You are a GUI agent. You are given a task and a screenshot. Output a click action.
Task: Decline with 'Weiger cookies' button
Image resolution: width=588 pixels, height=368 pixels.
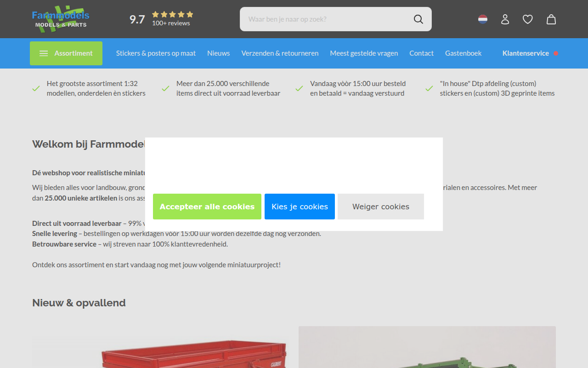381,207
